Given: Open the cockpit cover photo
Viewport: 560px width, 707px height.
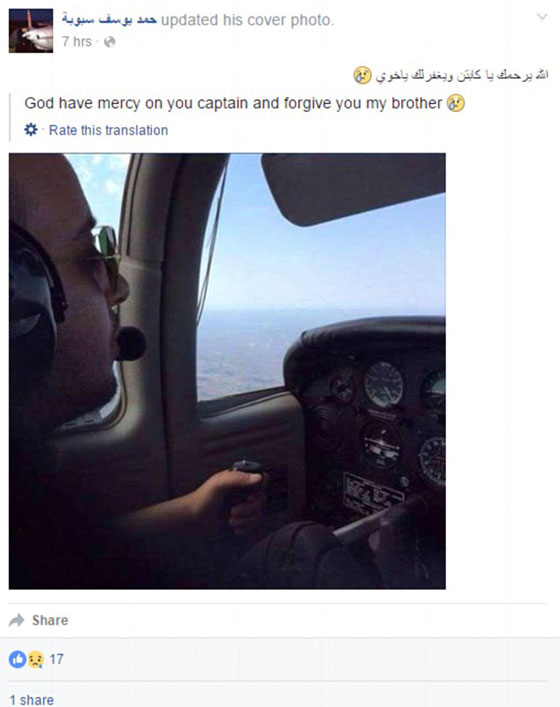Looking at the screenshot, I should point(227,371).
